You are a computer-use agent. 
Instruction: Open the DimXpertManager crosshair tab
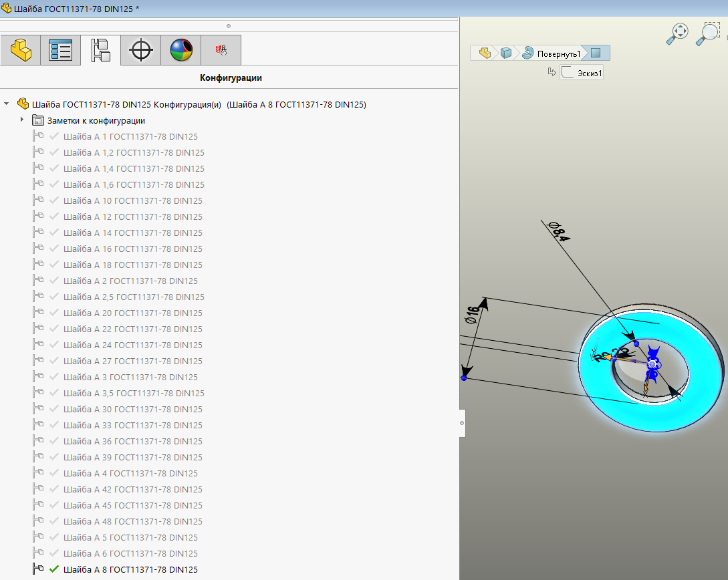click(x=140, y=50)
